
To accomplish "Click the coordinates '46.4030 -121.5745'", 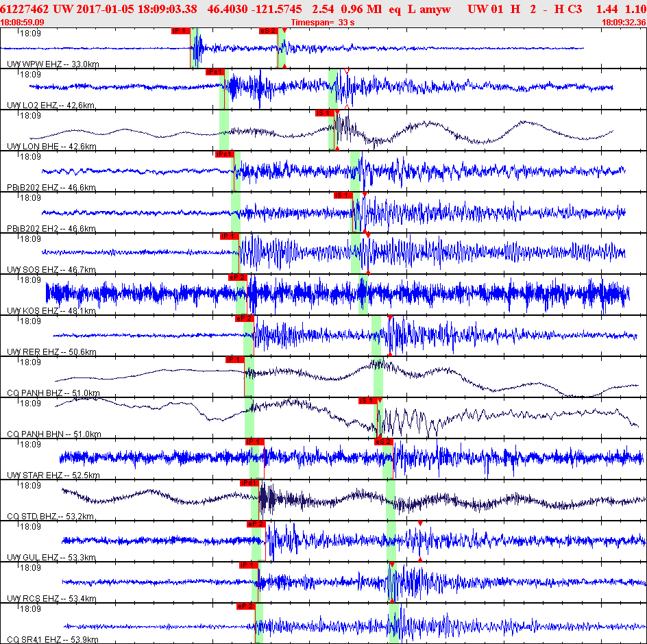I will point(254,9).
